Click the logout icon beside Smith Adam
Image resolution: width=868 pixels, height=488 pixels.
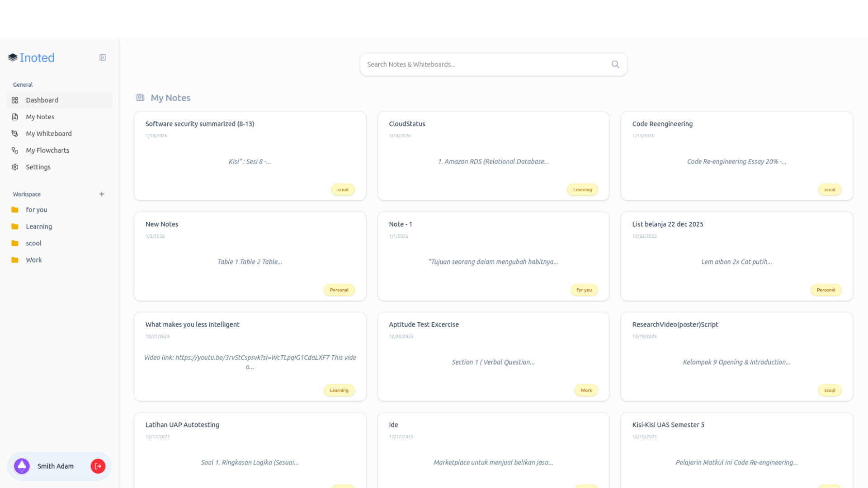point(98,466)
